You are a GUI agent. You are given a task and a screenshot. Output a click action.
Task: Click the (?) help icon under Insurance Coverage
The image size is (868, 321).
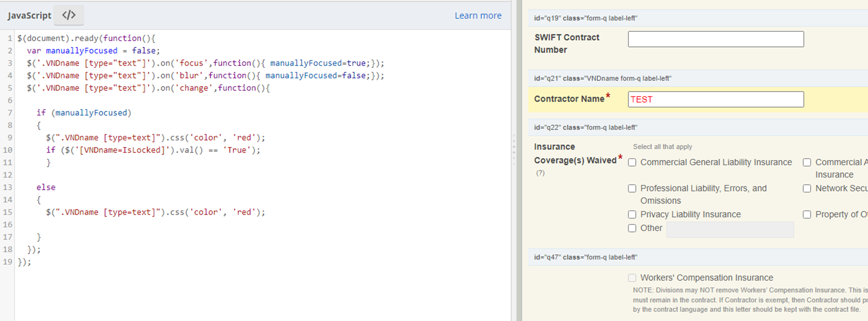point(540,173)
